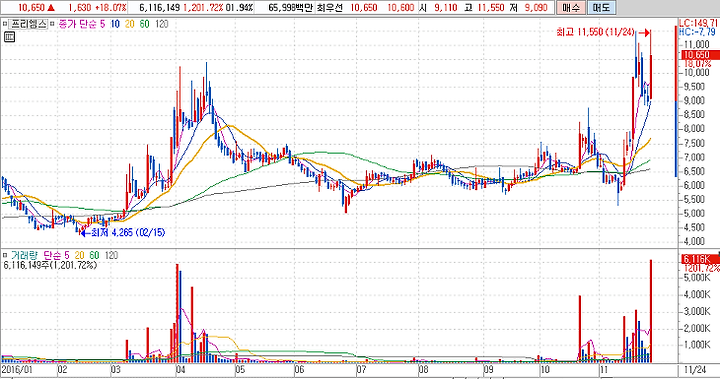This screenshot has height=379, width=720.
Task: Select price chart MA period 10
Action: point(115,24)
